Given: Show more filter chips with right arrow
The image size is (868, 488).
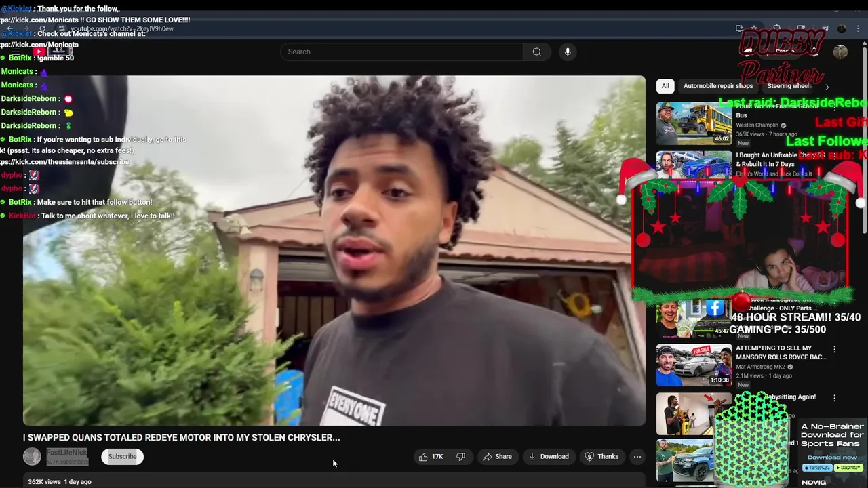Looking at the screenshot, I should coord(827,87).
